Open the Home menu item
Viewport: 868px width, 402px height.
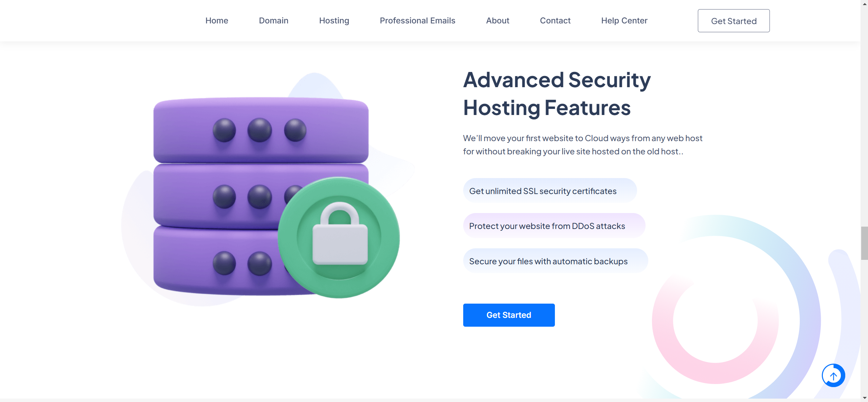point(217,21)
